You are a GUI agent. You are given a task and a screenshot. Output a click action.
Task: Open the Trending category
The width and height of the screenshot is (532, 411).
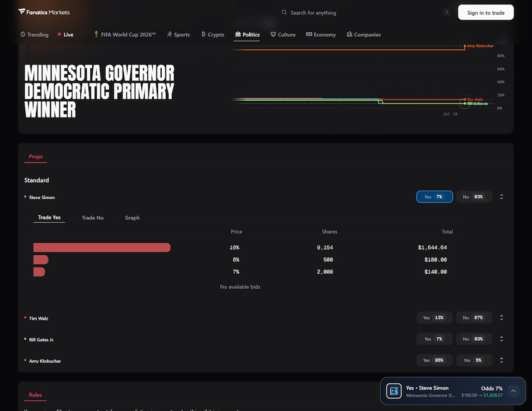click(x=35, y=34)
